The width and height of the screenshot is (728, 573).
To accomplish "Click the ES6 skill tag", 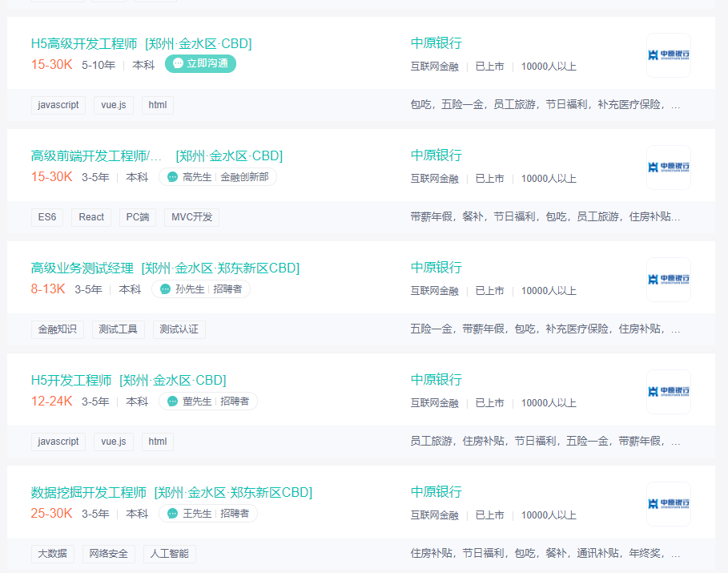I will 47,217.
